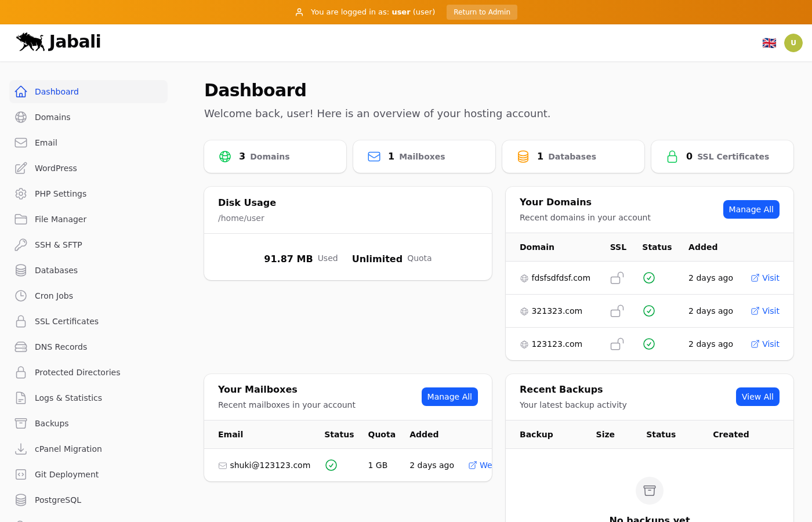Screen dimensions: 812x522
Task: Click the SSH & SFTP key icon
Action: (21, 245)
